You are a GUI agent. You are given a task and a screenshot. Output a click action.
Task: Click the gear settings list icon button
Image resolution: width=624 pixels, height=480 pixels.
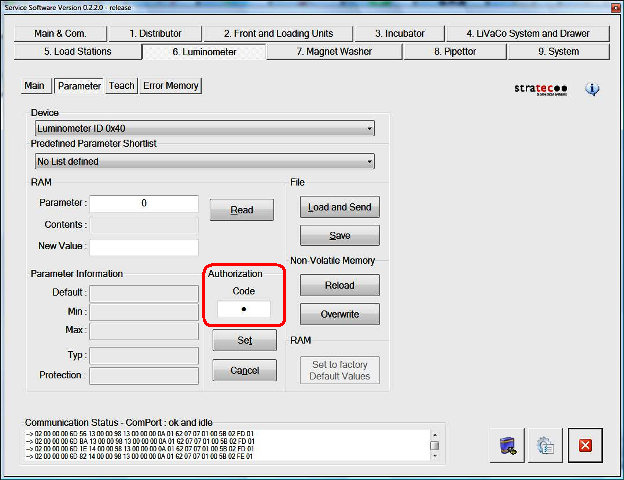point(546,444)
